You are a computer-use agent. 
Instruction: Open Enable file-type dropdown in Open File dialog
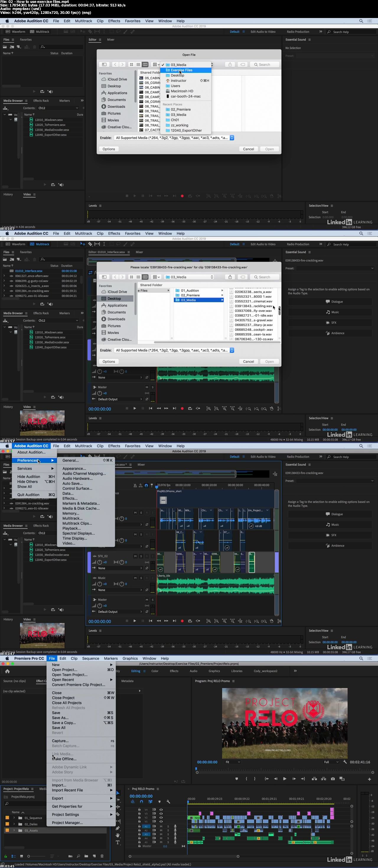[174, 138]
